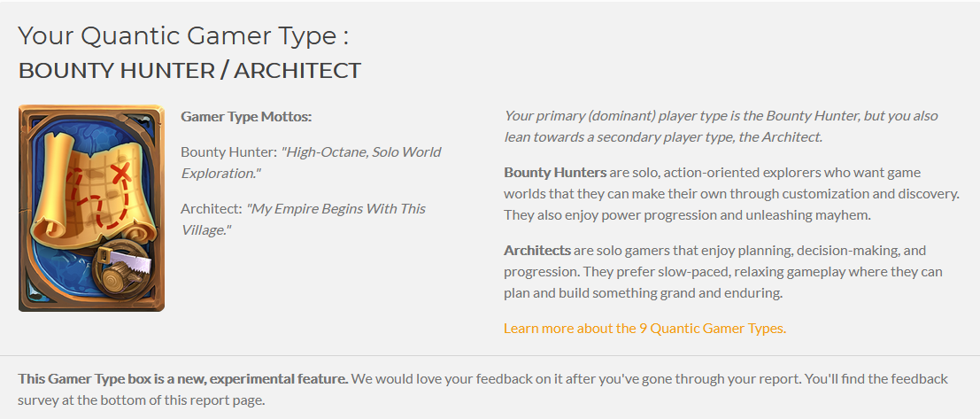This screenshot has height=419, width=980.
Task: Click the italic primary player type sentence
Action: pos(721,127)
